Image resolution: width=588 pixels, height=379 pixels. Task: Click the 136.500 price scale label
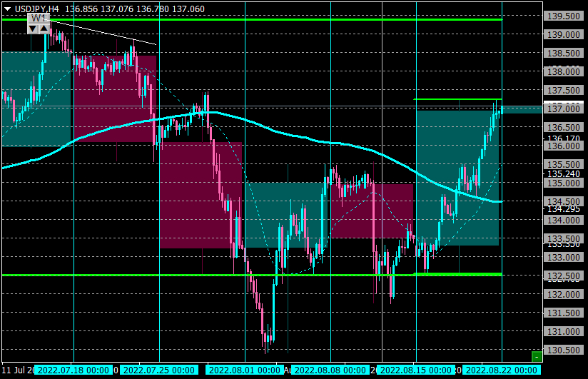[564, 128]
